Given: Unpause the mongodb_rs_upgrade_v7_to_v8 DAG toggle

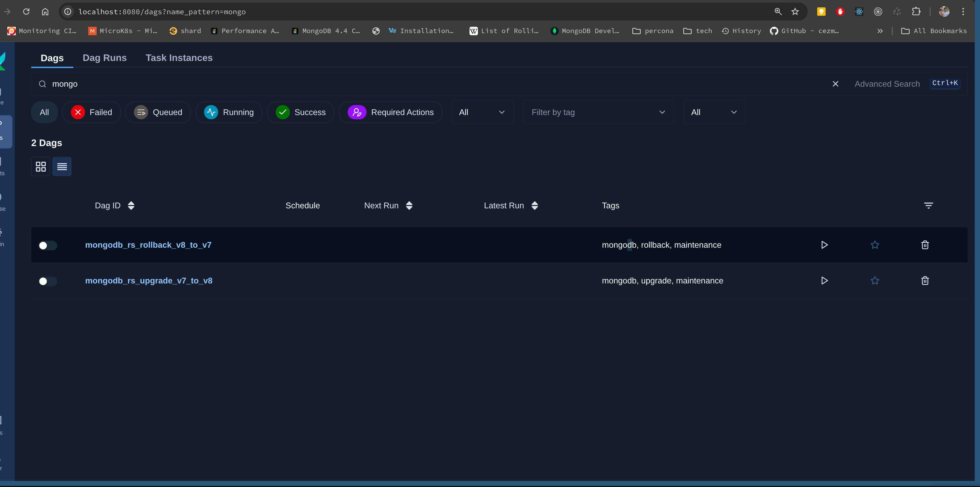Looking at the screenshot, I should point(48,281).
